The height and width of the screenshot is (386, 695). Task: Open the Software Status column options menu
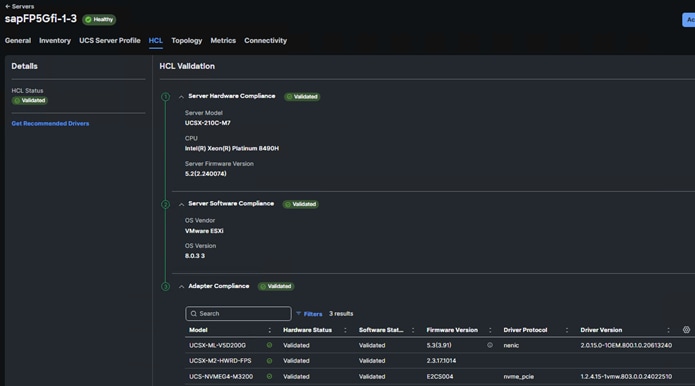pos(413,330)
